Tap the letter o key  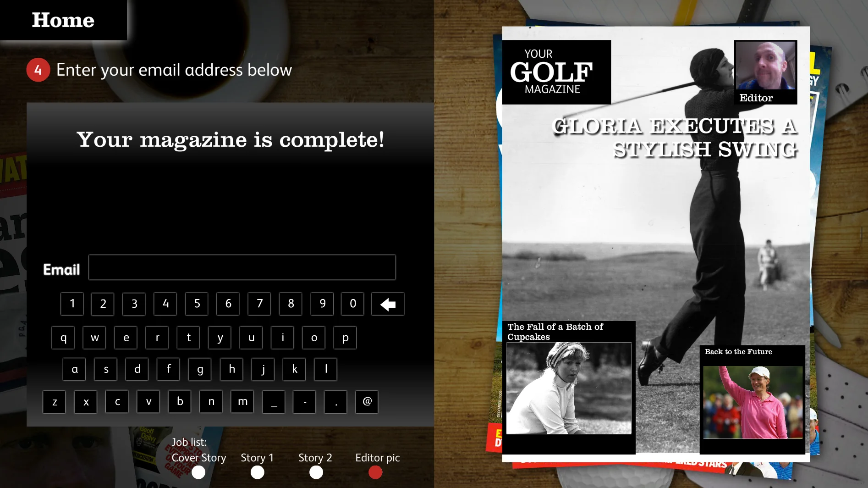coord(314,338)
